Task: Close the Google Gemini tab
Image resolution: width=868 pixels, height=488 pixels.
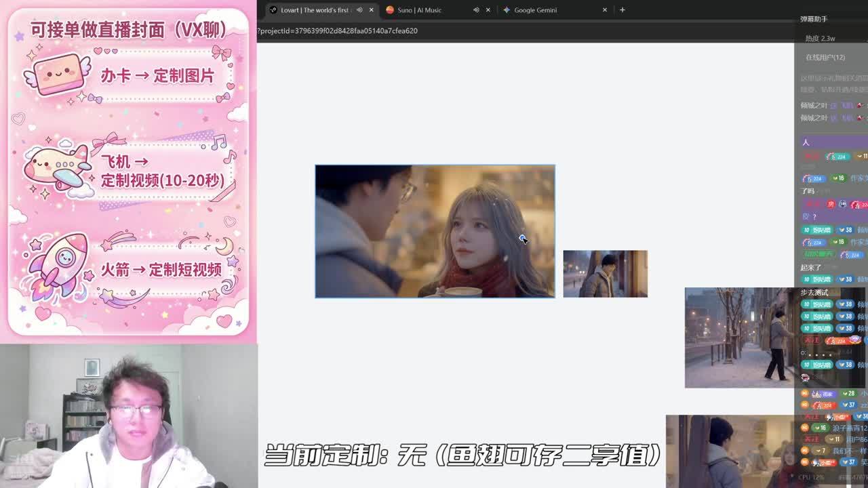Action: coord(605,10)
